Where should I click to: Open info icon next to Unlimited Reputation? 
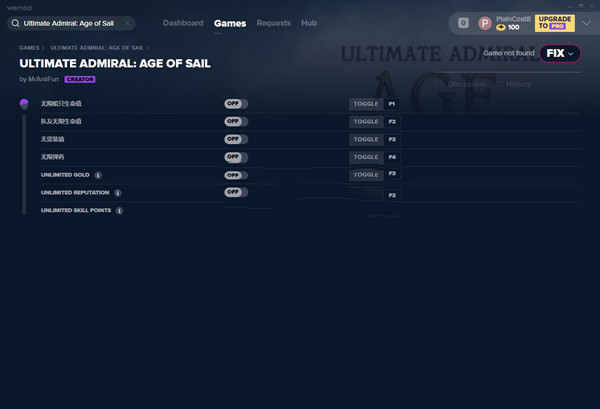[118, 193]
